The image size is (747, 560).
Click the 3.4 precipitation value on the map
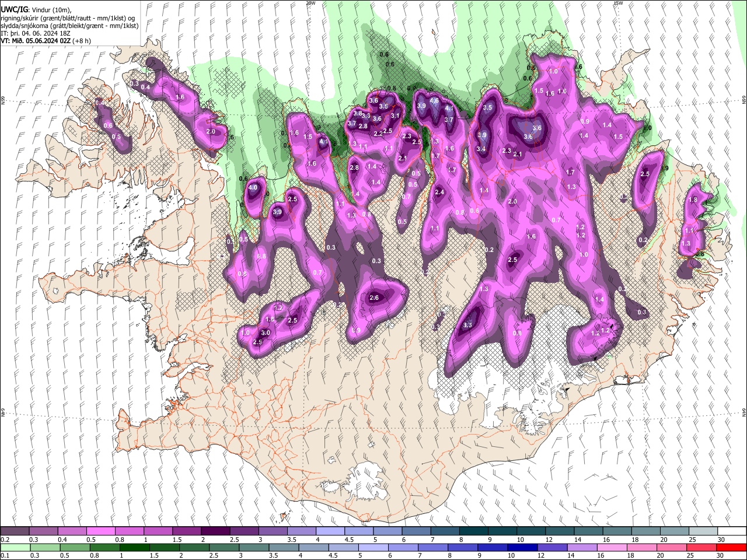click(481, 149)
